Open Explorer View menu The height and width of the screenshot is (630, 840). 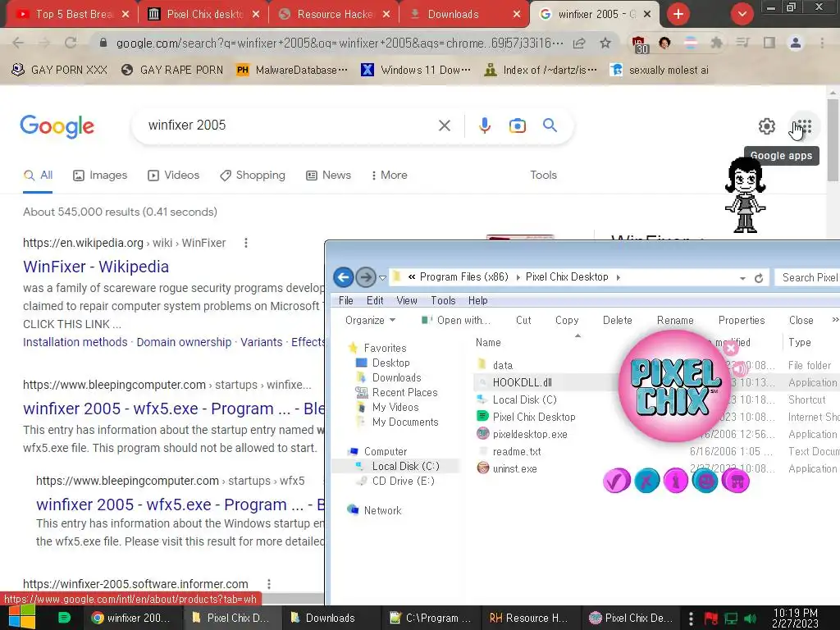(407, 300)
